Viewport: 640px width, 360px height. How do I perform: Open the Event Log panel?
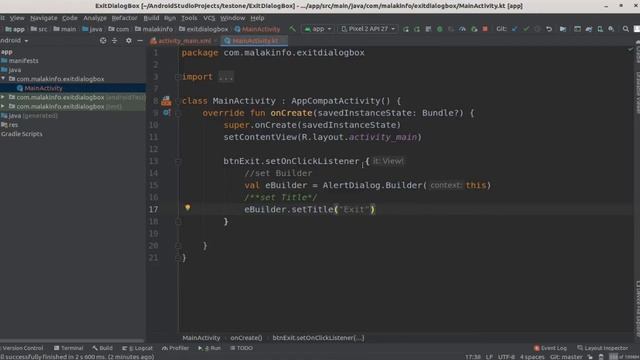pyautogui.click(x=551, y=348)
